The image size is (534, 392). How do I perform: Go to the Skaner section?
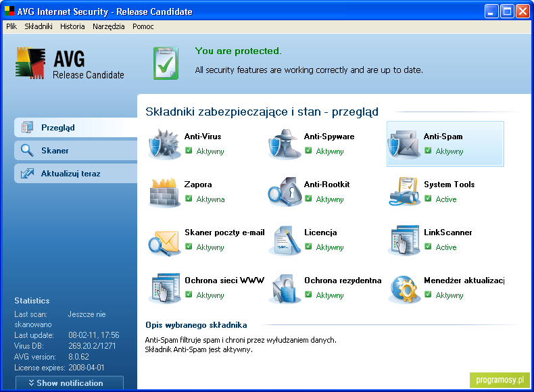tap(76, 150)
